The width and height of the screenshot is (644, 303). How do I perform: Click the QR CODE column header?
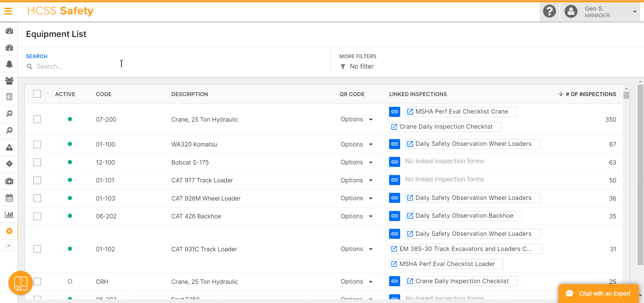pyautogui.click(x=352, y=94)
